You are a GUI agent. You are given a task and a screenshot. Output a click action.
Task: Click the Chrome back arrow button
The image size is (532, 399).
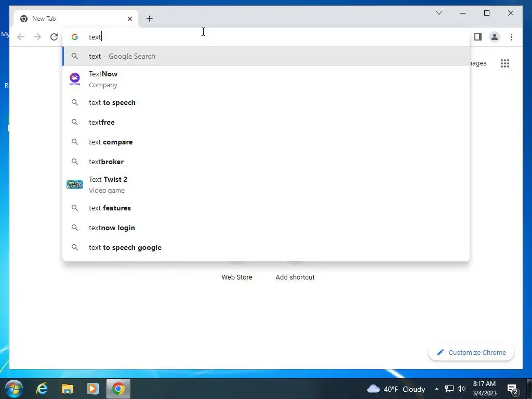[21, 37]
